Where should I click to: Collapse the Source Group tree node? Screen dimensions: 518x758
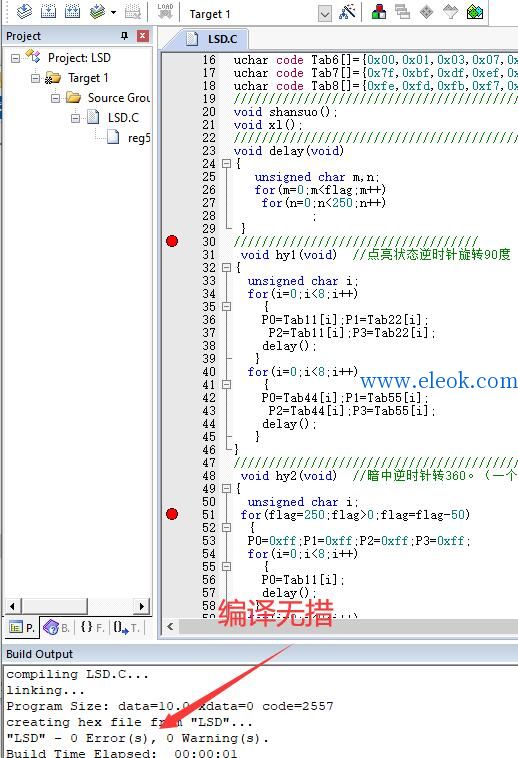point(56,98)
